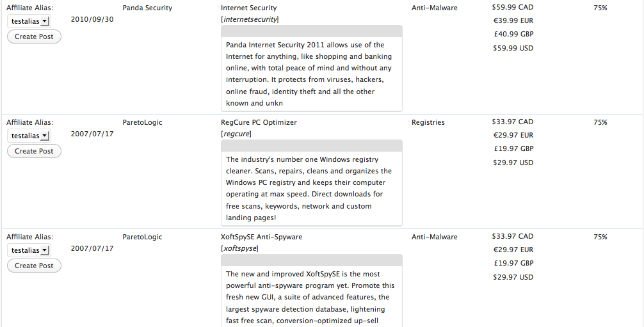Click the 2007/07/17 date in RegCure row
Viewport: 644px width, 327px height.
pyautogui.click(x=92, y=134)
